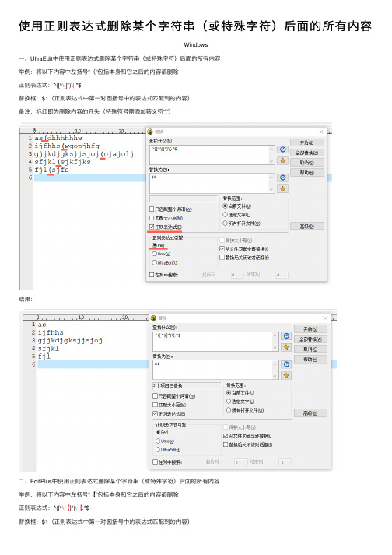
Task: Click 开始 button in result dialog
Action: pos(310,329)
